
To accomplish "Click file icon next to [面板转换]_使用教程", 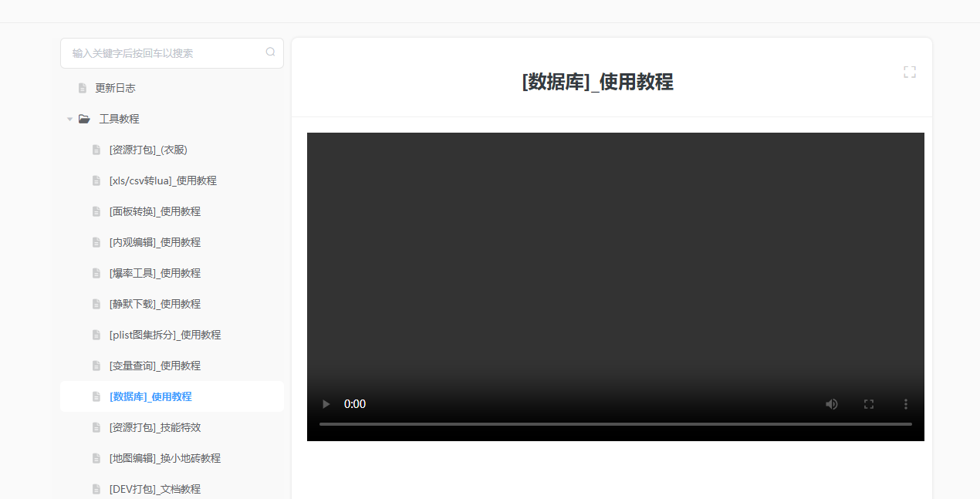I will pyautogui.click(x=96, y=211).
